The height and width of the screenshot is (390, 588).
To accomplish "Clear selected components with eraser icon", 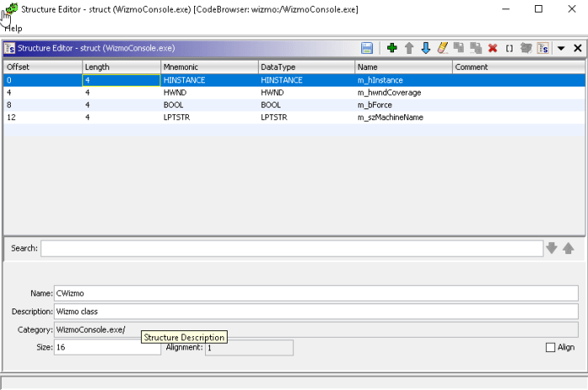I will point(443,48).
